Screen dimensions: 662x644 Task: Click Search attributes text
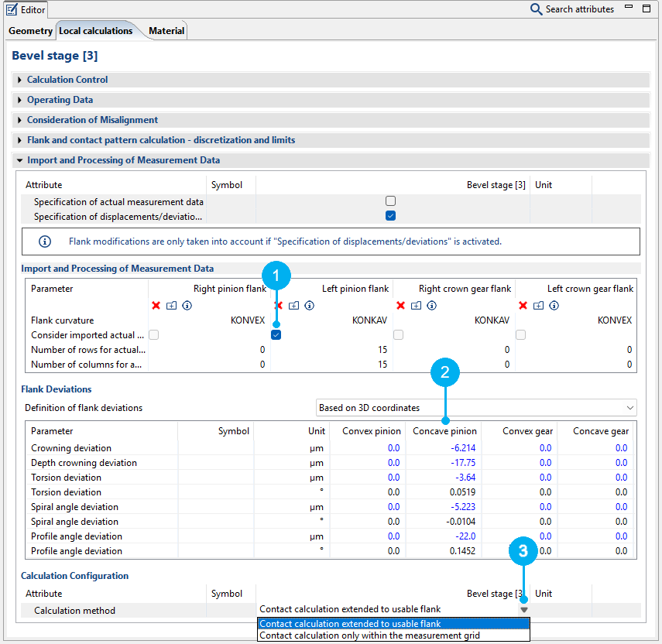pyautogui.click(x=580, y=9)
